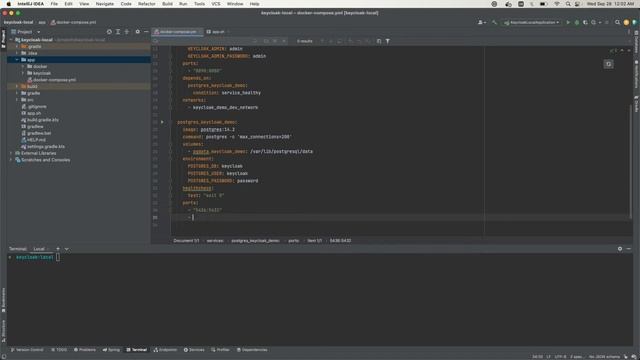Expand all nodes in Project panel
The width and height of the screenshot is (640, 360).
118,32
